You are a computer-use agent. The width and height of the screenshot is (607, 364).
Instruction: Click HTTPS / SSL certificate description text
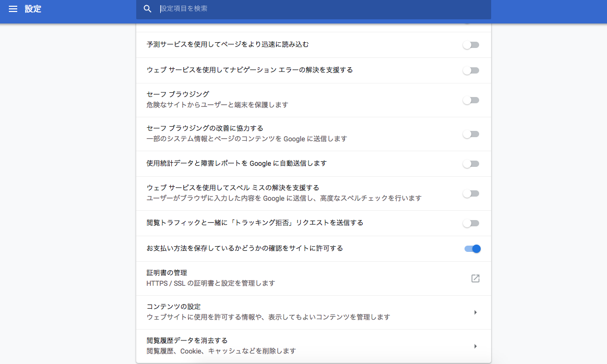pyautogui.click(x=210, y=283)
